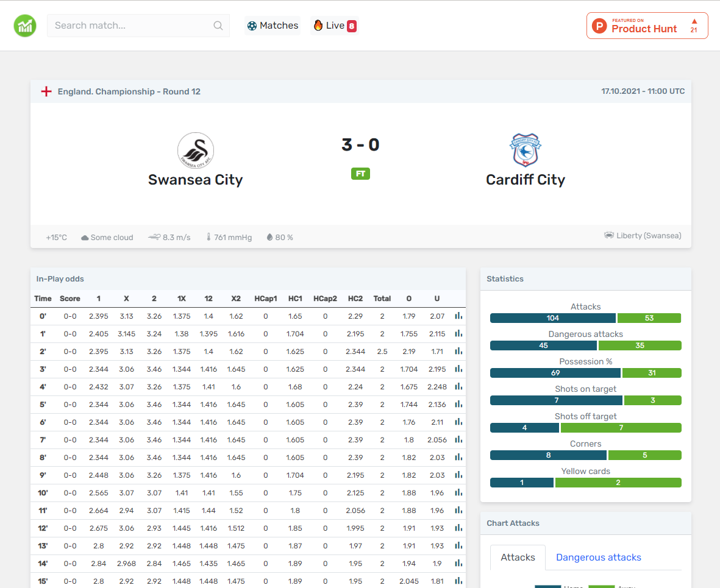
Task: Click the Featured on Product Hunt badge
Action: [647, 26]
